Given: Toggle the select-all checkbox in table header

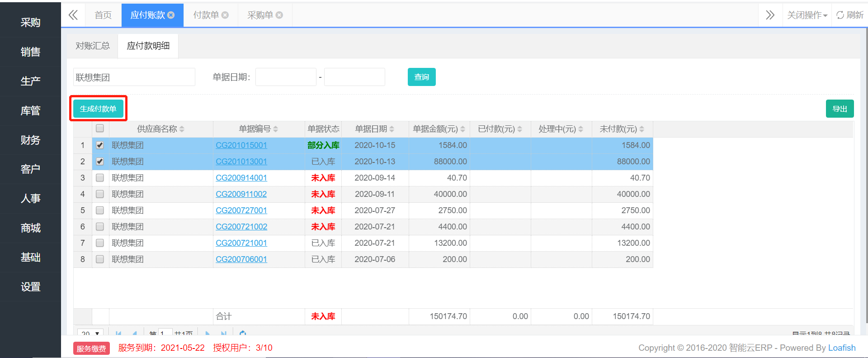Looking at the screenshot, I should tap(100, 128).
